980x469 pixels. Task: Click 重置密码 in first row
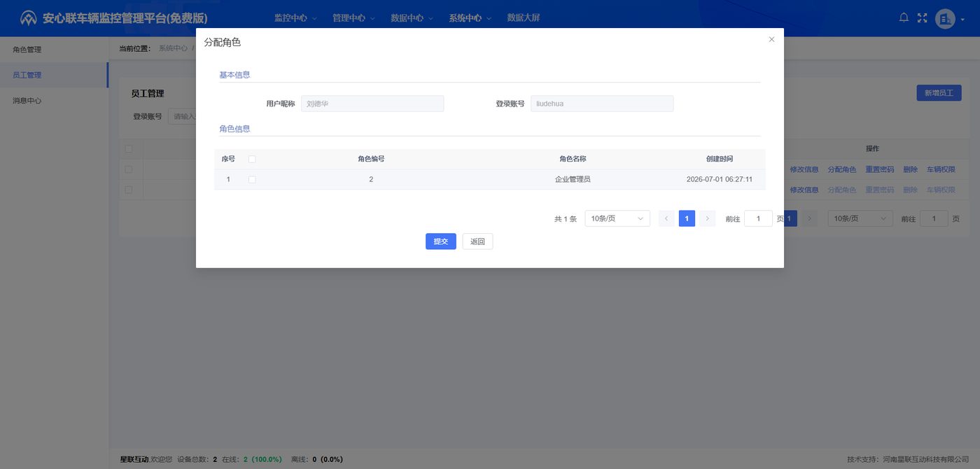click(879, 169)
